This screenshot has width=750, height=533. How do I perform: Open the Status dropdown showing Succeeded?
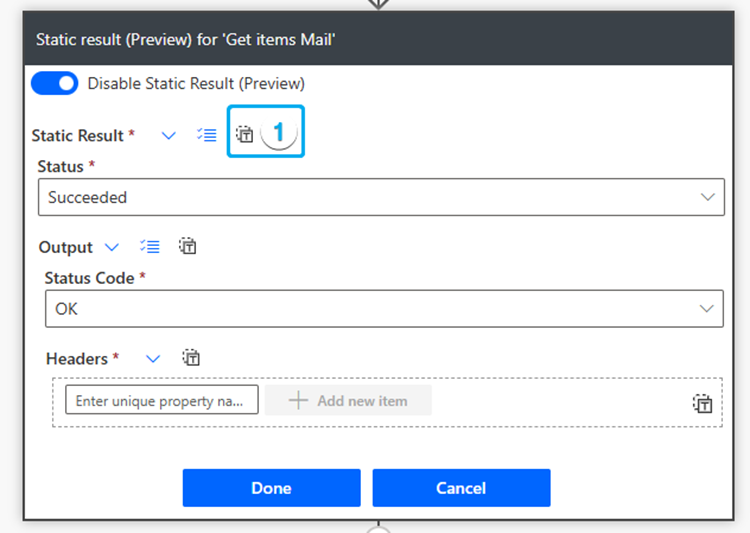380,197
